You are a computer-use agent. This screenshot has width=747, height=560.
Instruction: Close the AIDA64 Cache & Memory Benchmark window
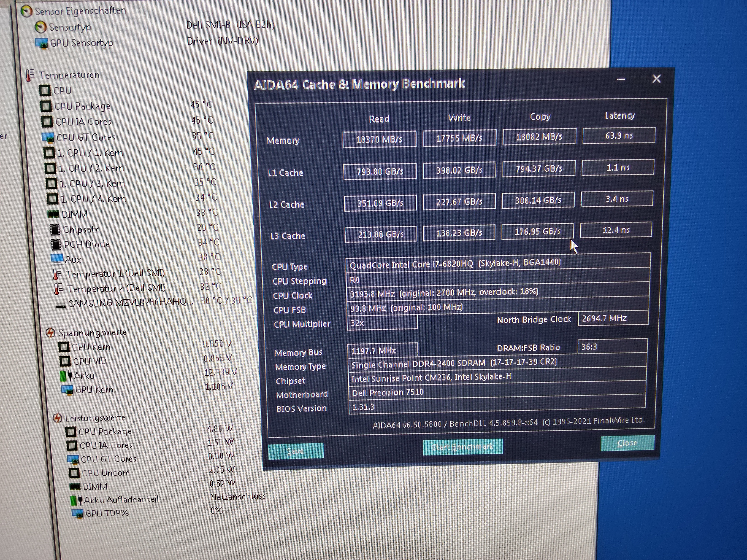[x=656, y=79]
